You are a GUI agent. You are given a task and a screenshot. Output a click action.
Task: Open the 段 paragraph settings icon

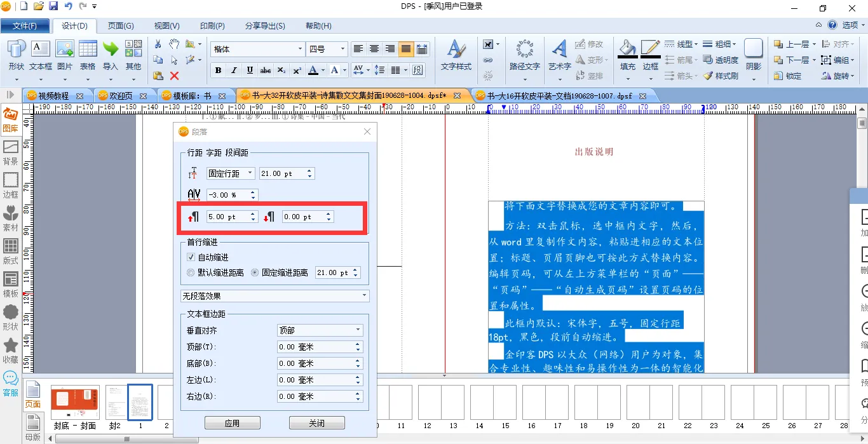point(417,70)
